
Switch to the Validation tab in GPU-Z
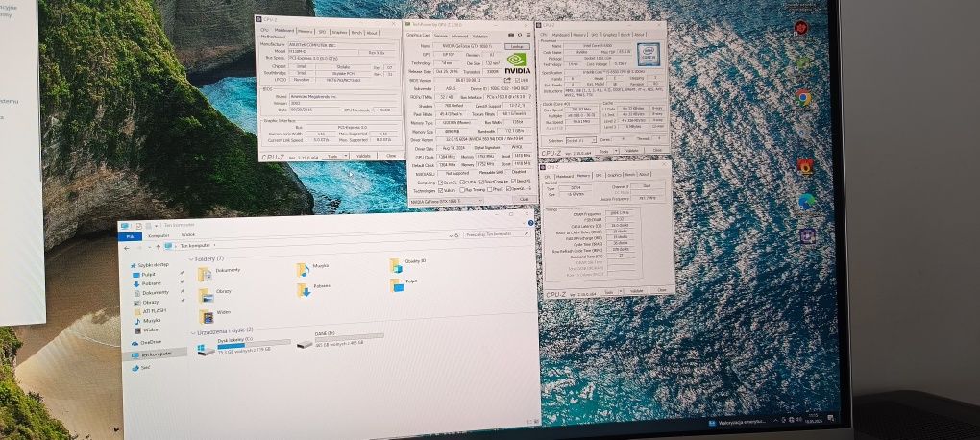[x=480, y=37]
